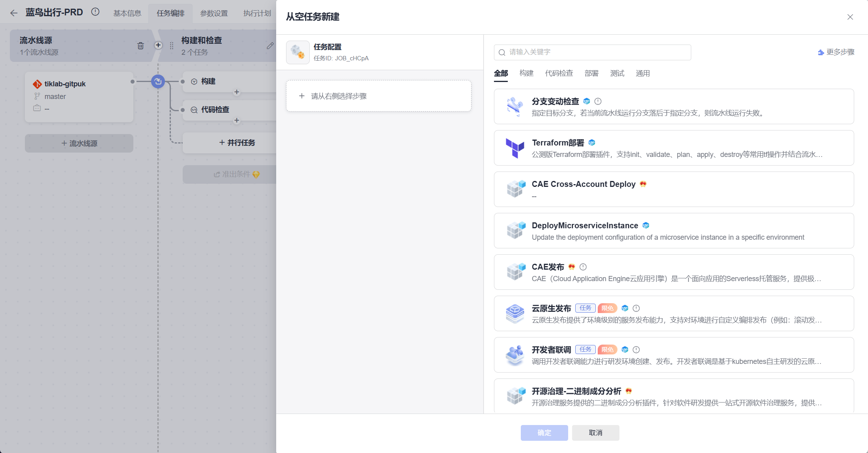Delete the 构建和检查 stage via trash icon

140,46
